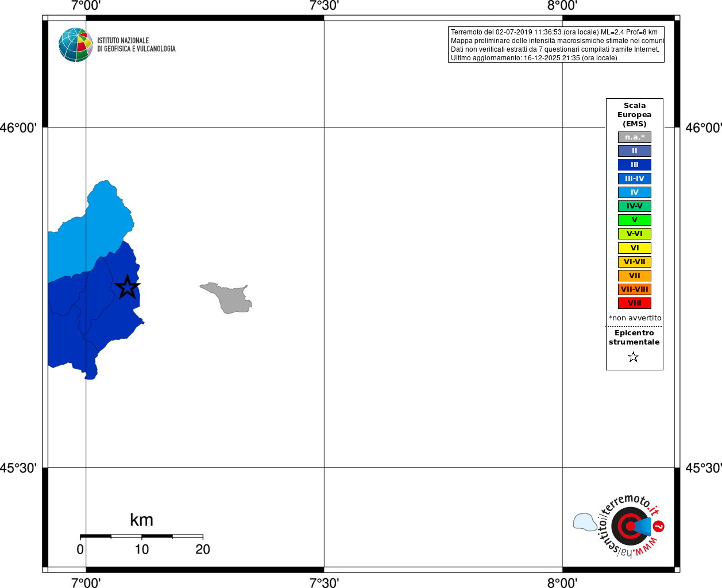Select the III intensity legend swatch
This screenshot has width=722, height=588.
pos(635,165)
